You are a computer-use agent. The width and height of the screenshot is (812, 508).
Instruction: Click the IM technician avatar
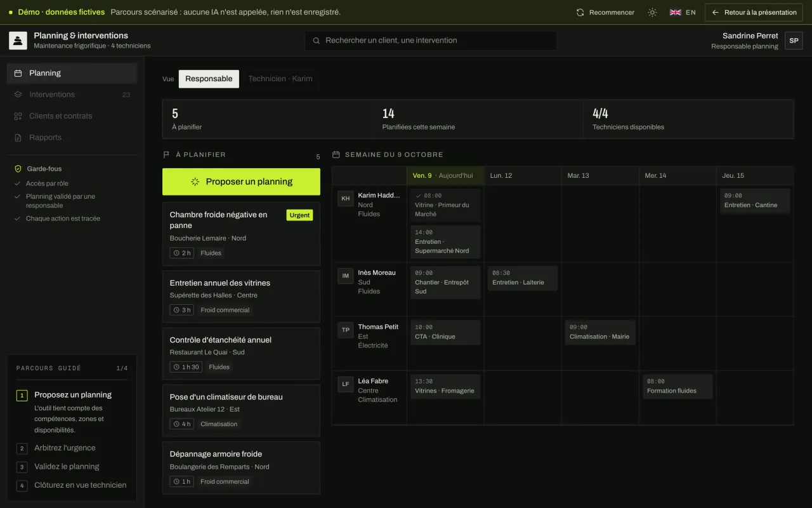coord(345,276)
